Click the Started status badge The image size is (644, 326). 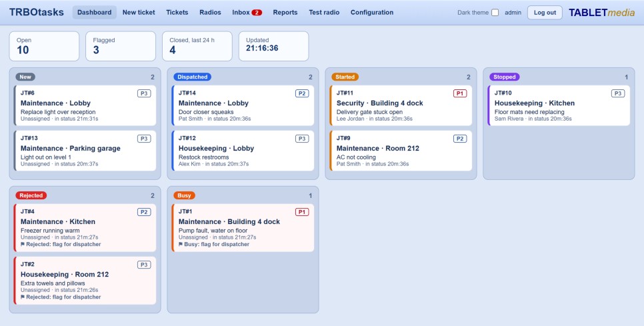345,77
